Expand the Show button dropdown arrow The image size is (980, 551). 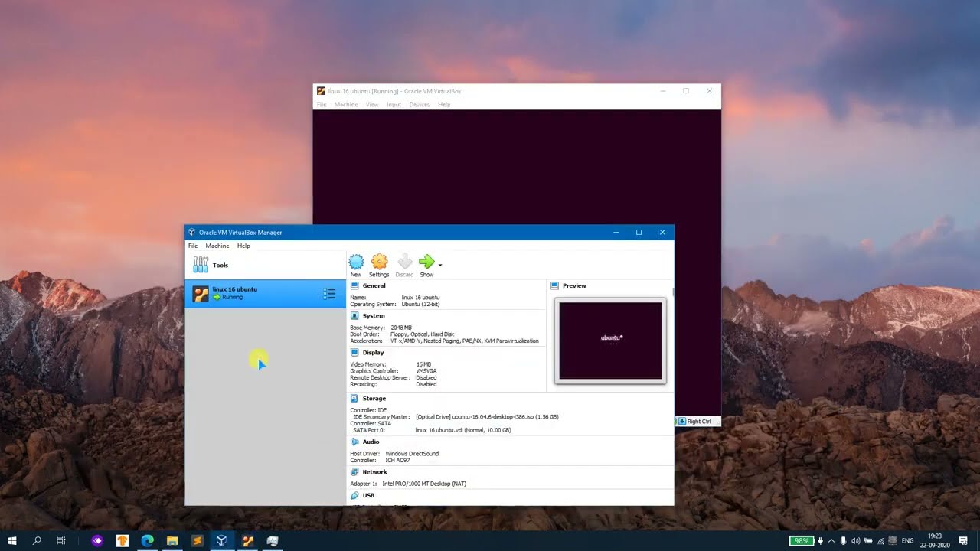[439, 265]
